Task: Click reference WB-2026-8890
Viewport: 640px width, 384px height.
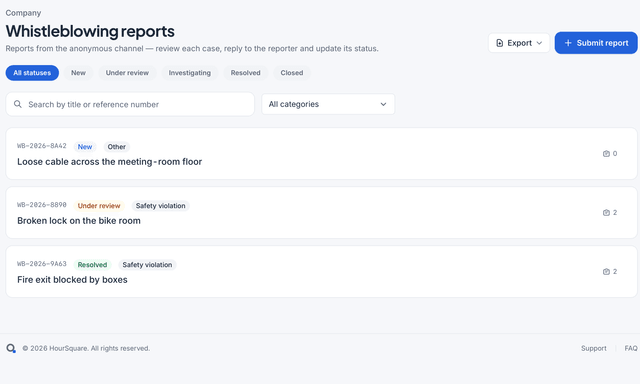Action: coord(42,205)
